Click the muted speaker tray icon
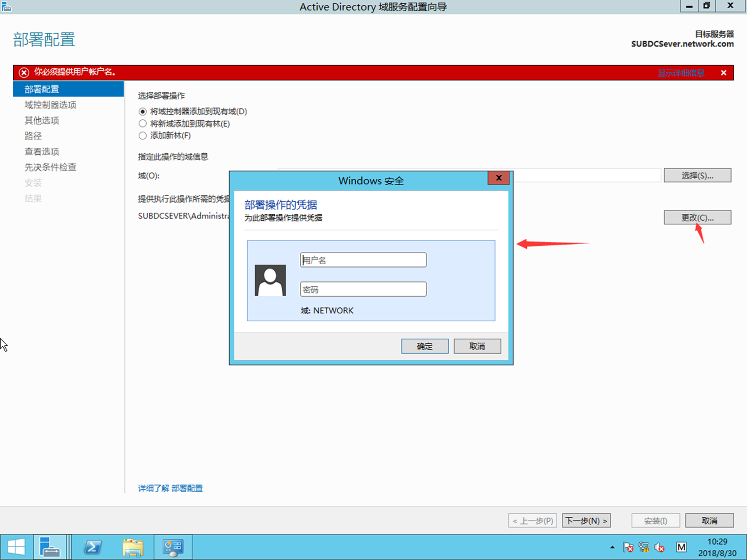 click(x=659, y=547)
